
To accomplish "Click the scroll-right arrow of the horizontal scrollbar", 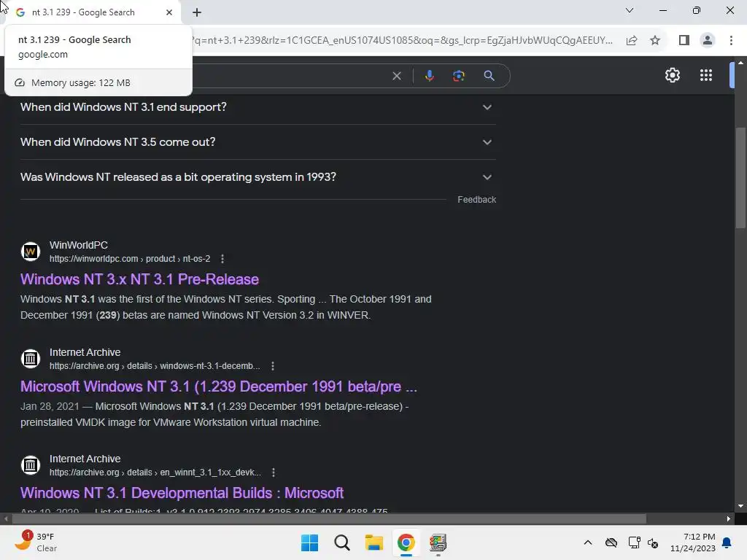I will tap(729, 518).
